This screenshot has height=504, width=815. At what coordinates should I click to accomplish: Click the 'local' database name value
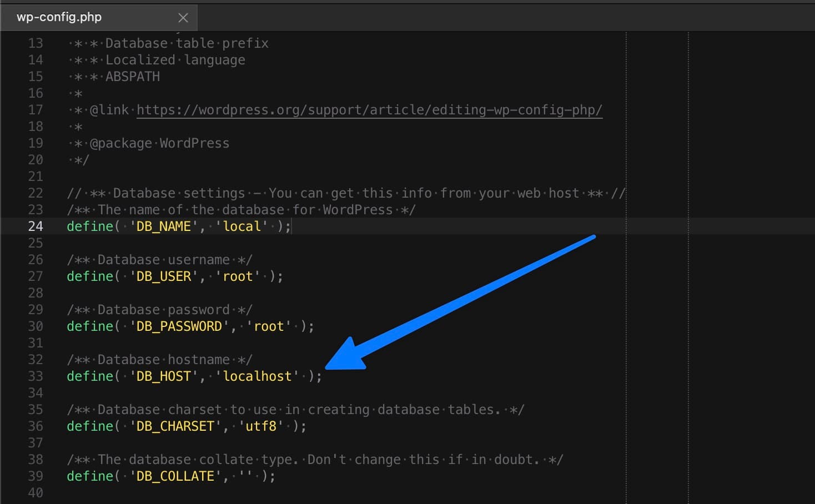coord(242,226)
